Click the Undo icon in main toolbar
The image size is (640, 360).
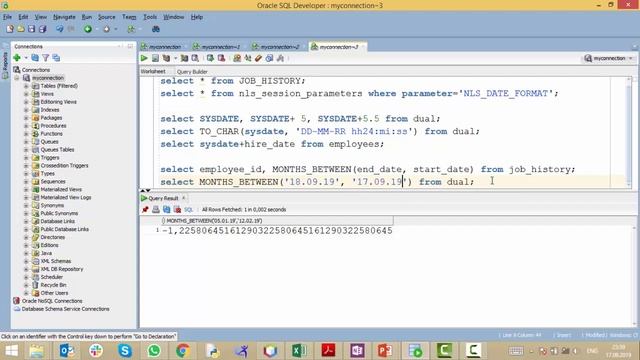tap(60, 29)
